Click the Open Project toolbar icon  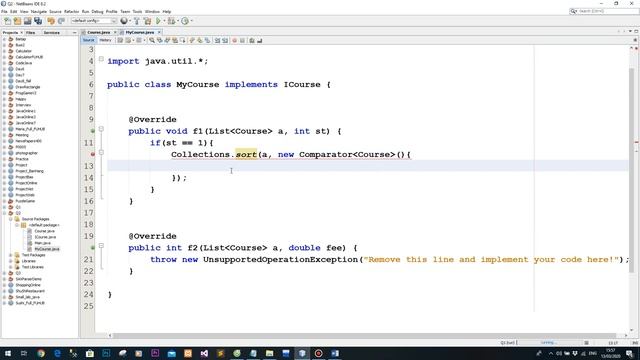point(27,21)
